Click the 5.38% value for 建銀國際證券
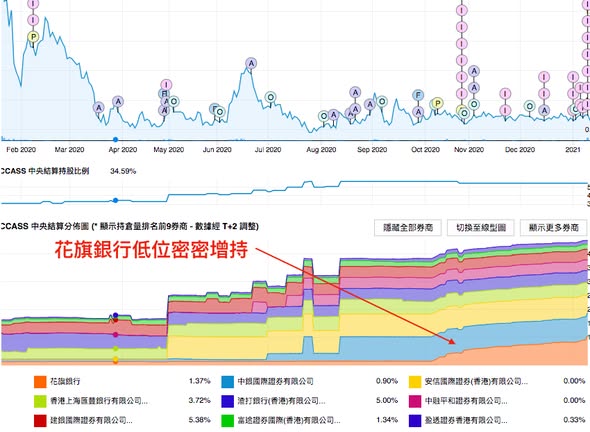This screenshot has height=432, width=590. (x=199, y=420)
